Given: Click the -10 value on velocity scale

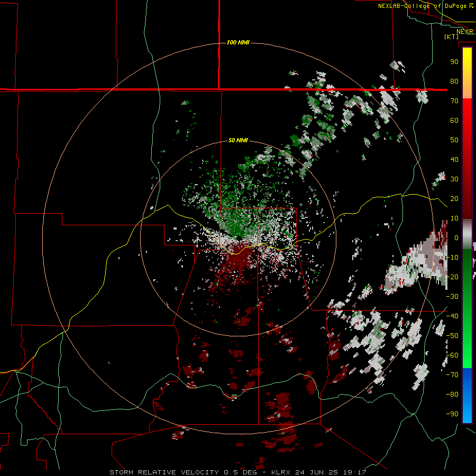Looking at the screenshot, I should coord(452,258).
